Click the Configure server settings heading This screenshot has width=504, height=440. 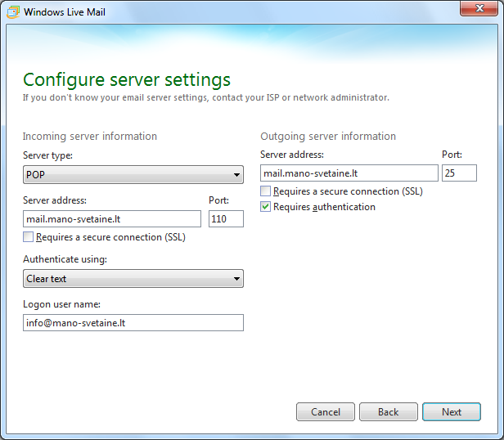[127, 79]
